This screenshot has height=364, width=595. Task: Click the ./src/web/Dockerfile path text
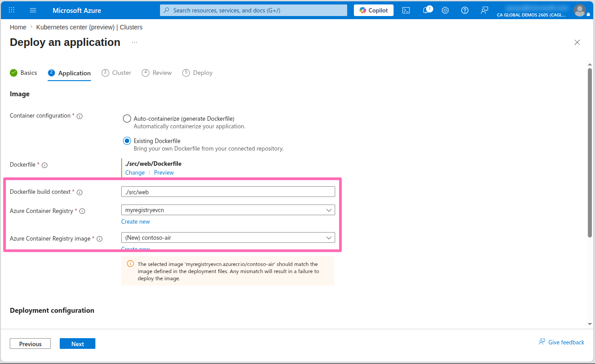153,164
